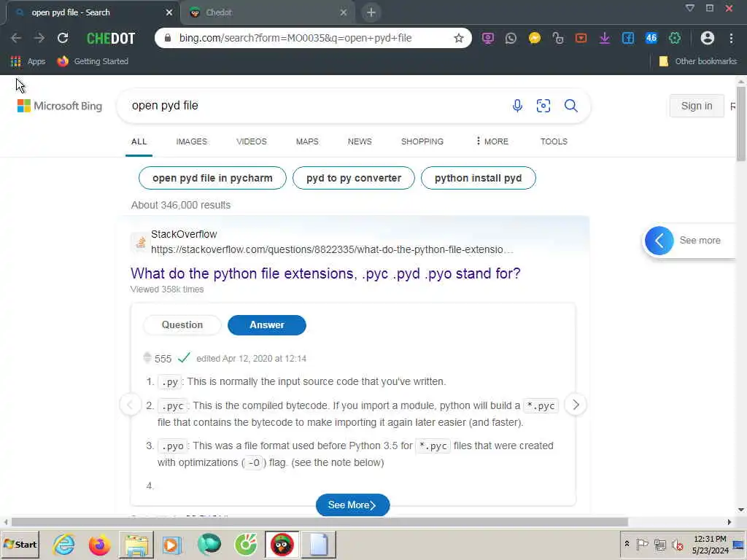This screenshot has width=747, height=560.
Task: Open the Getting Started bookmark
Action: [93, 61]
